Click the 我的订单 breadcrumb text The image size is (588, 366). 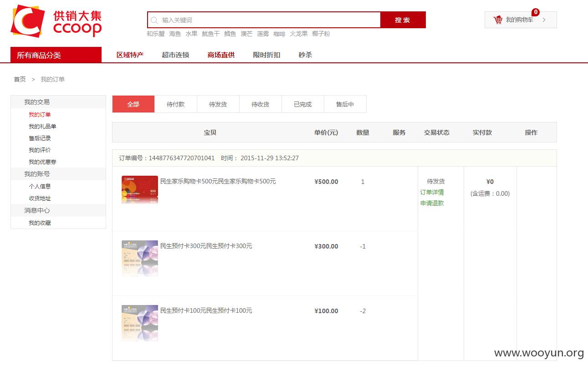53,79
